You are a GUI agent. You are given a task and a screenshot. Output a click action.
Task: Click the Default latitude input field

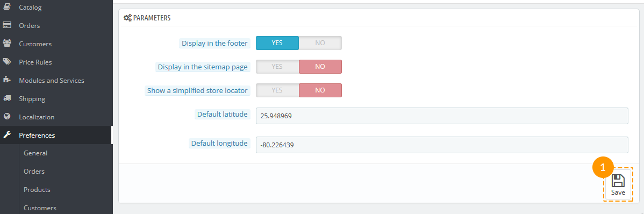point(442,116)
